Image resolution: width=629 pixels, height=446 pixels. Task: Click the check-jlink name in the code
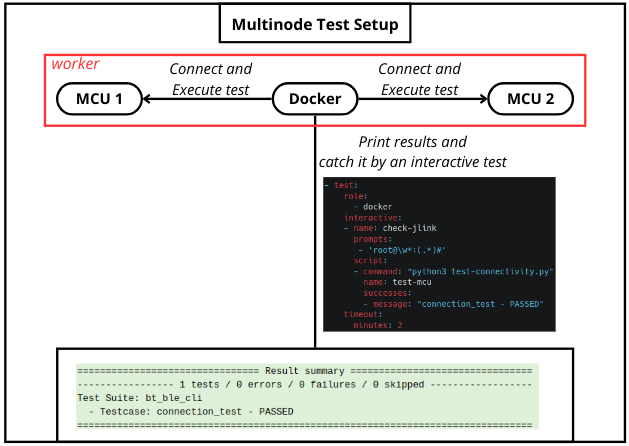[x=391, y=228]
